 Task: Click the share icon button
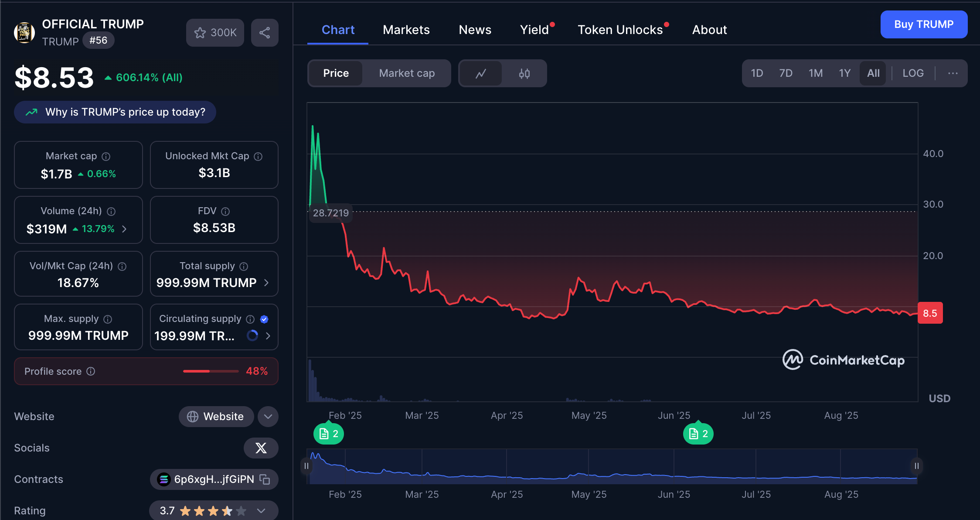[x=265, y=33]
